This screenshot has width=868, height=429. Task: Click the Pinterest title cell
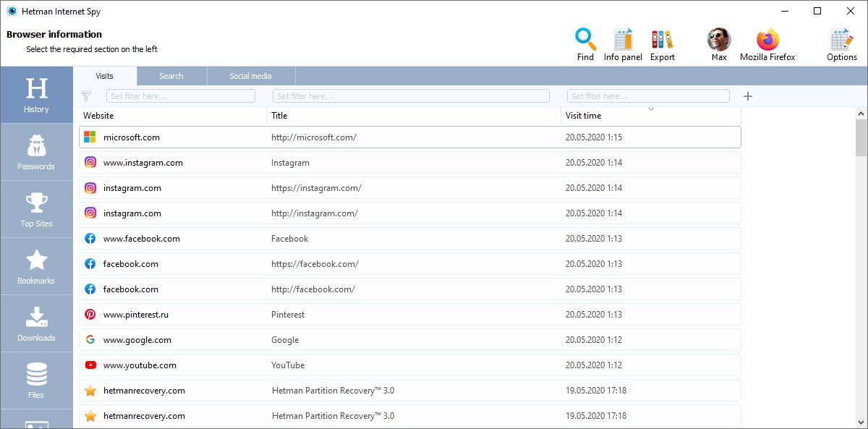pos(288,315)
